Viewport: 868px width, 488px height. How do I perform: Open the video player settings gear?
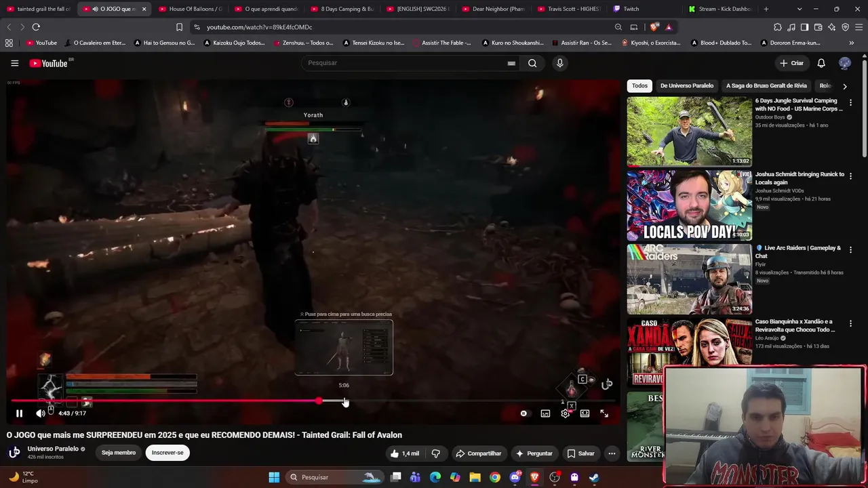tap(565, 413)
